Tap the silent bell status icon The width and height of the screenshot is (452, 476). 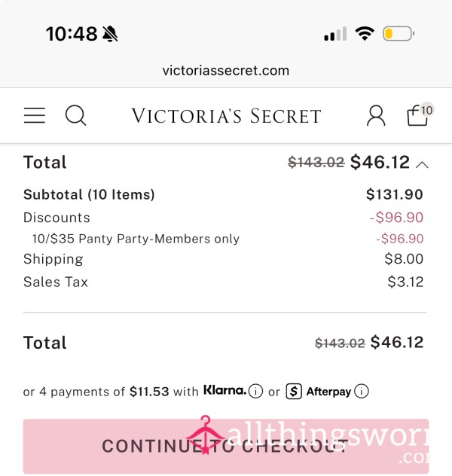click(x=110, y=33)
